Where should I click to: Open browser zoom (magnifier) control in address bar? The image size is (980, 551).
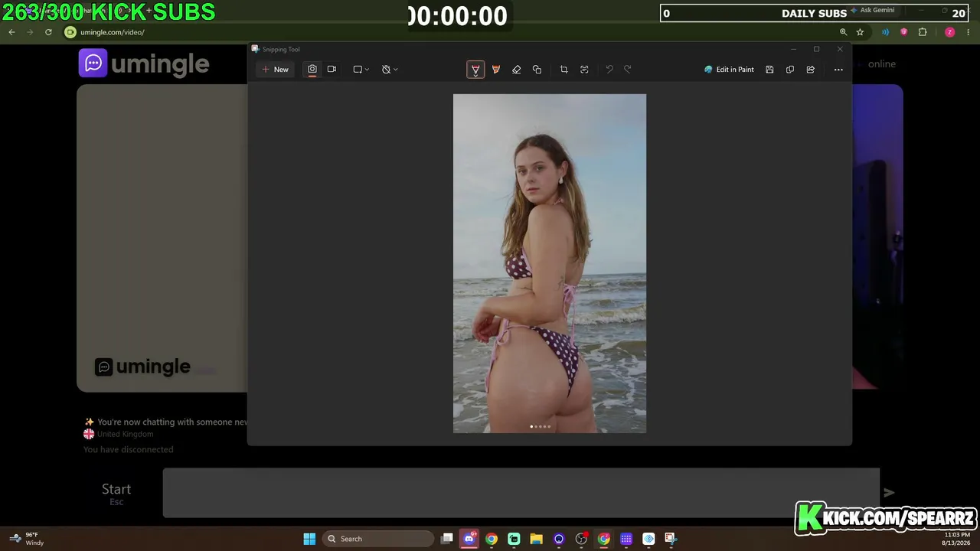[843, 32]
